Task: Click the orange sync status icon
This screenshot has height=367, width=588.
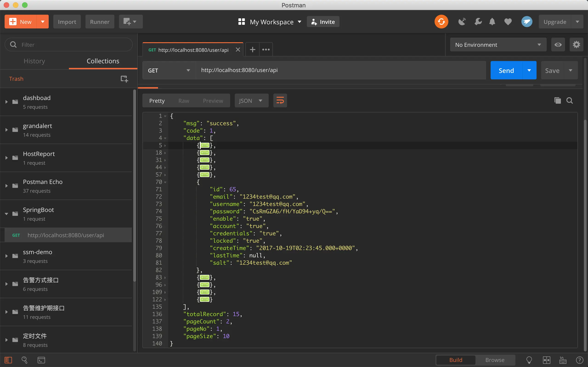Action: coord(441,22)
